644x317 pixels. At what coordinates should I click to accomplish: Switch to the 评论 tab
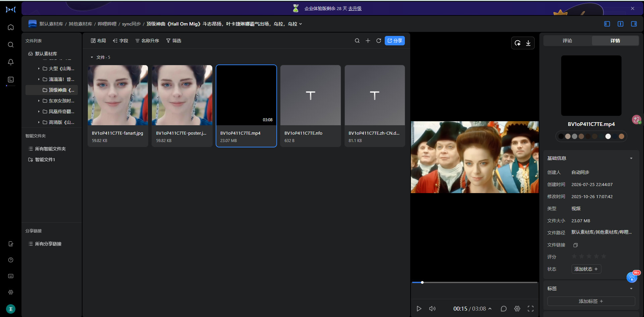pyautogui.click(x=568, y=41)
